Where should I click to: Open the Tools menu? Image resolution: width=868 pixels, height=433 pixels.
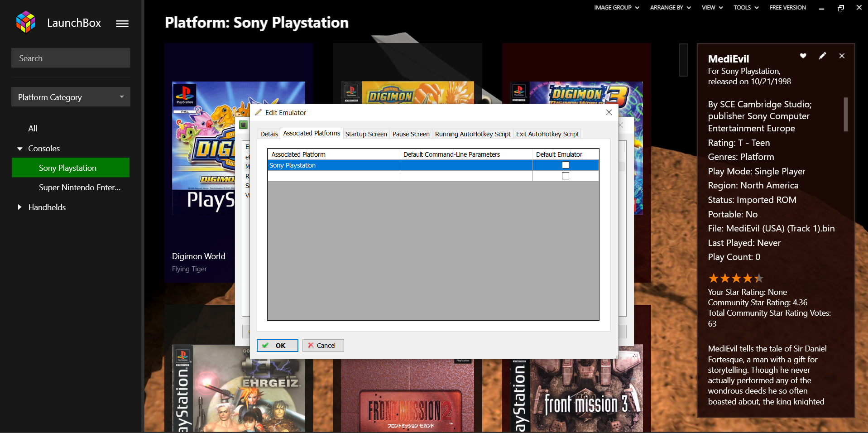[746, 8]
